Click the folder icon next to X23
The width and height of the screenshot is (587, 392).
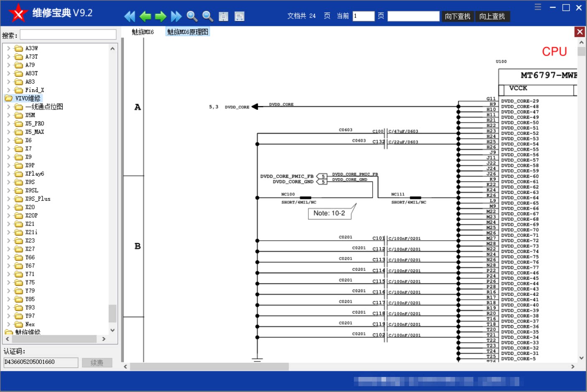click(x=19, y=241)
